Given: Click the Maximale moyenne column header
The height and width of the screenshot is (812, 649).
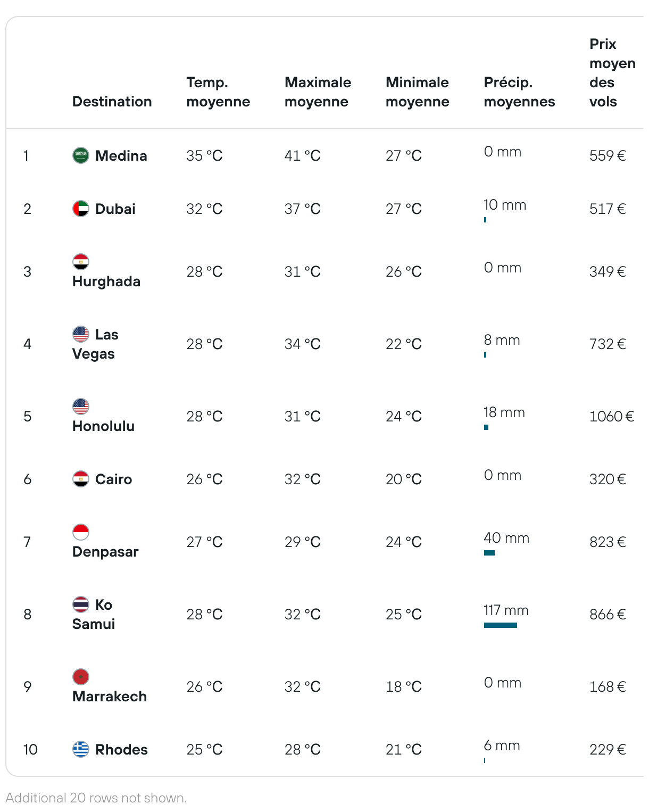Looking at the screenshot, I should [318, 92].
